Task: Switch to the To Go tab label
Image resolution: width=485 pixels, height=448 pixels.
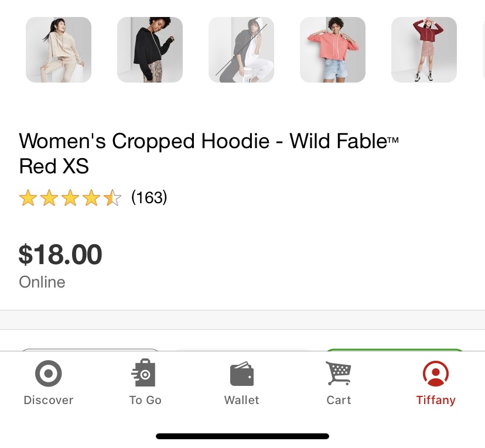Action: [x=145, y=401]
